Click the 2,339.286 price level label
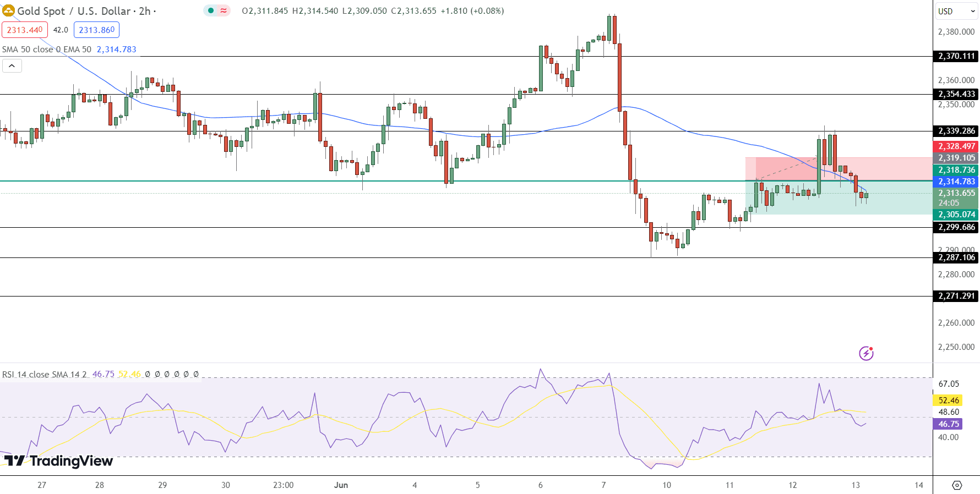 click(x=956, y=131)
